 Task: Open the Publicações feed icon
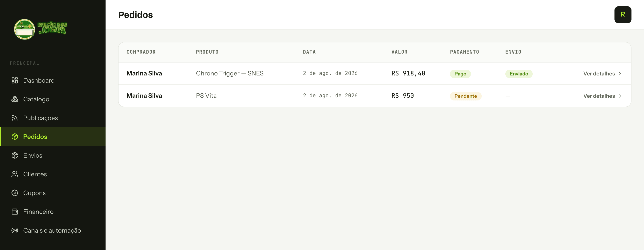point(15,118)
